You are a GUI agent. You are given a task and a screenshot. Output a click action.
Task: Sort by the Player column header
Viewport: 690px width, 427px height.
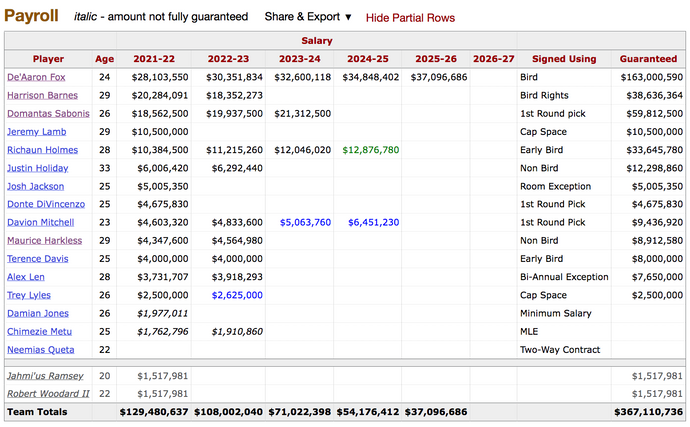pos(48,59)
